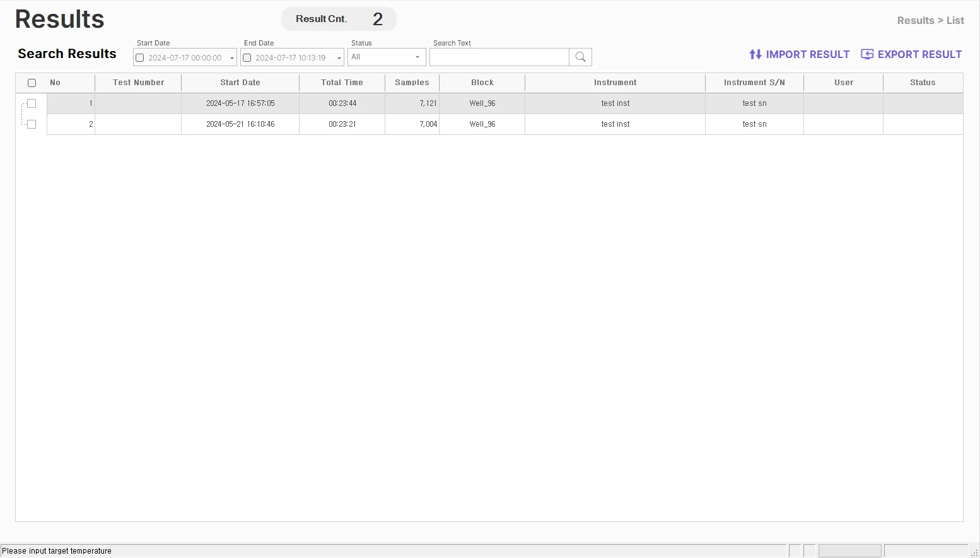The image size is (980, 558).
Task: Click 'test sn' in row 2
Action: tap(755, 124)
